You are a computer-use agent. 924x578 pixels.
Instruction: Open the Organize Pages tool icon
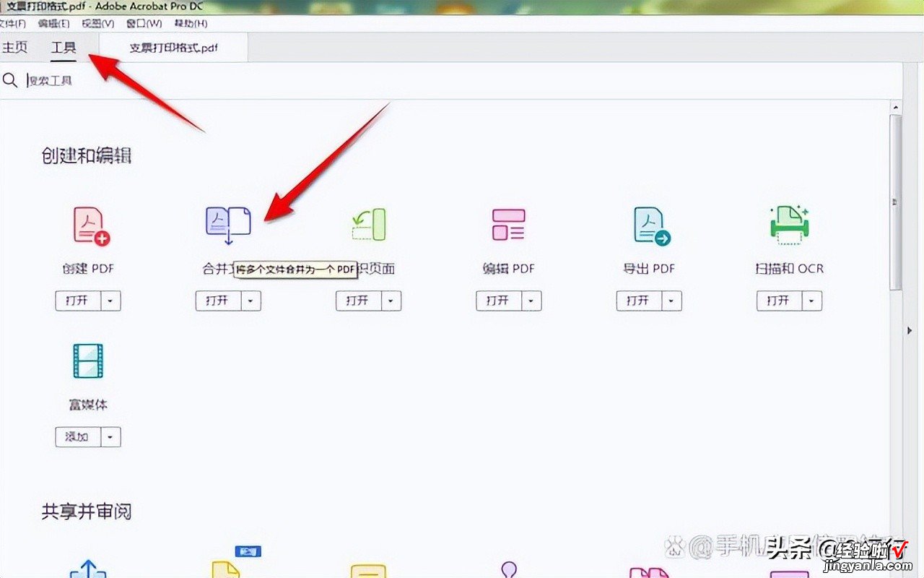click(368, 225)
